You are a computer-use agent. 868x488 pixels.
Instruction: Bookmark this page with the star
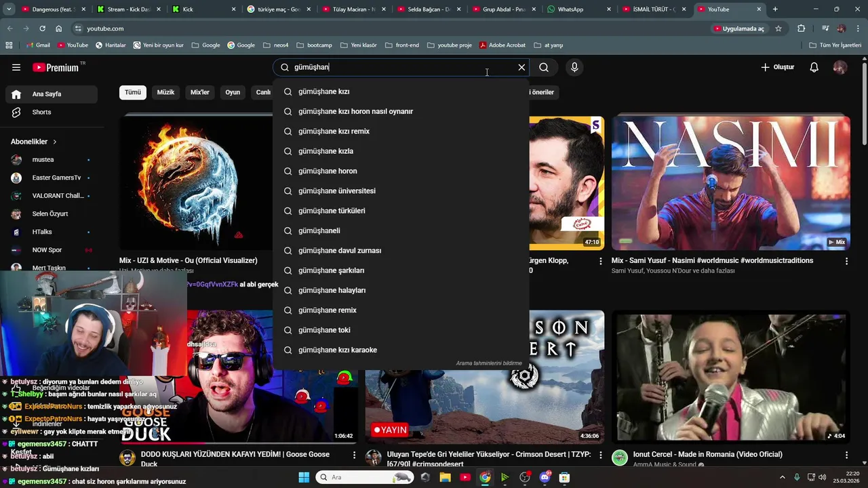[778, 28]
